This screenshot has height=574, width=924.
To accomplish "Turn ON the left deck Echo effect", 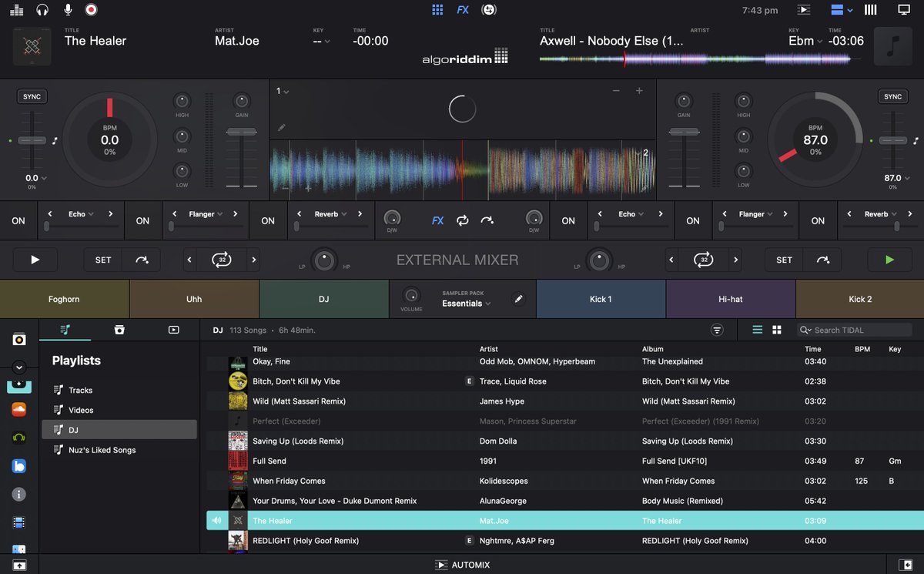I will 18,220.
